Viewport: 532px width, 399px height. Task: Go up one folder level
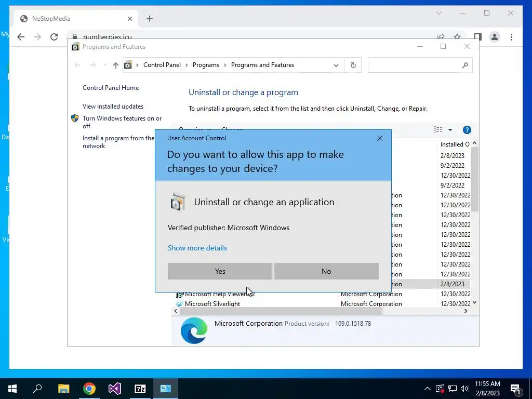(116, 65)
